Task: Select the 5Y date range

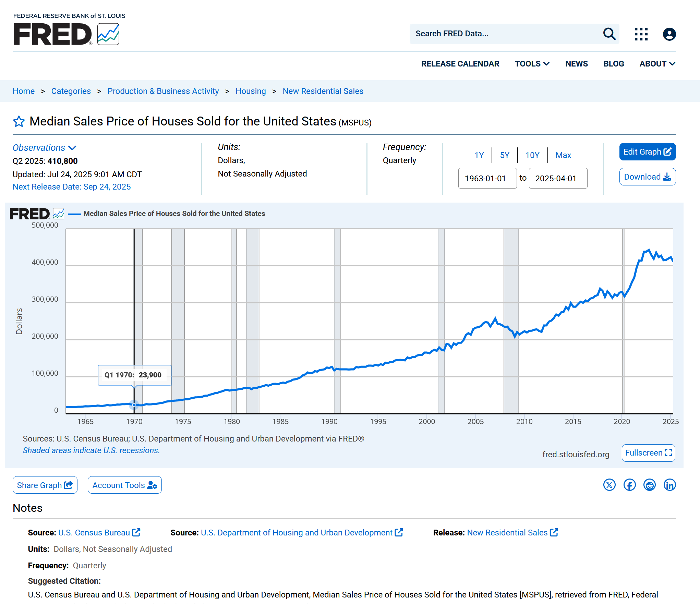Action: coord(504,155)
